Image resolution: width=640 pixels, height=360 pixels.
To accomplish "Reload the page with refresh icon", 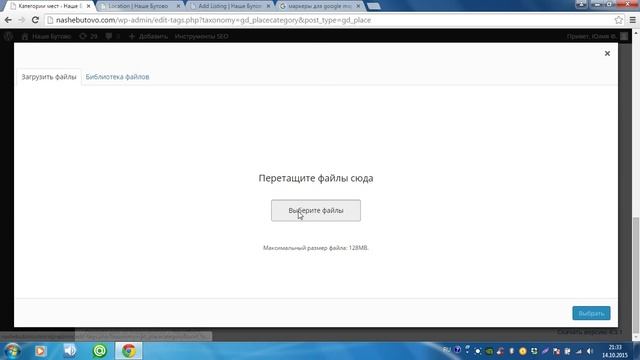I will tap(35, 20).
